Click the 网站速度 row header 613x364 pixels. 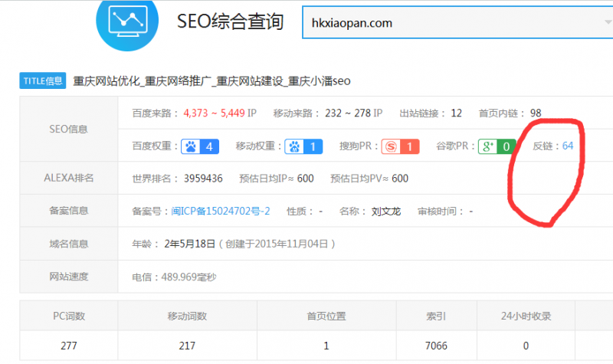69,277
